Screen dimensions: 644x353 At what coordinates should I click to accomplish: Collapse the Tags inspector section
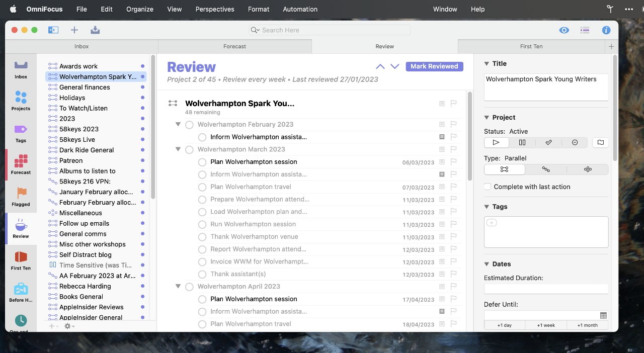pyautogui.click(x=487, y=207)
